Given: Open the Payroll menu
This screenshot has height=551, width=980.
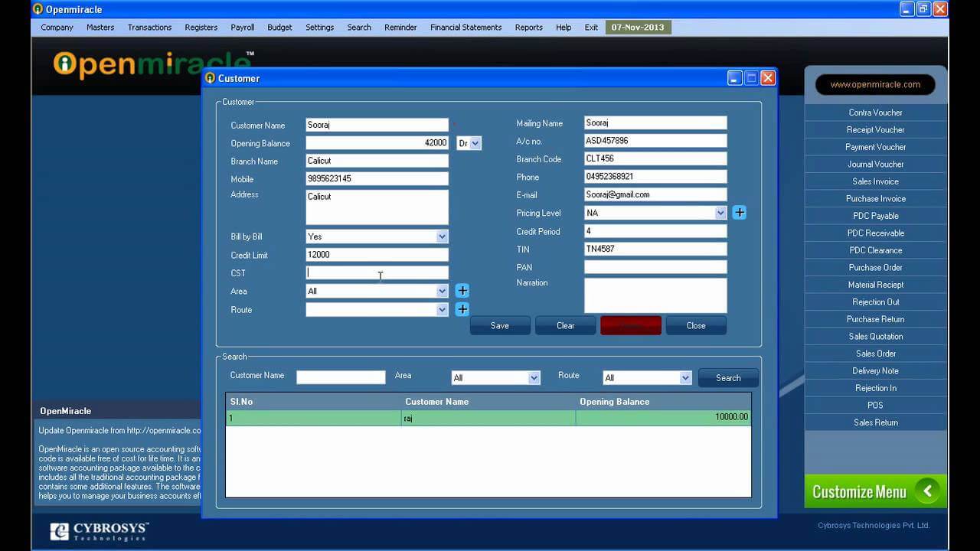Looking at the screenshot, I should (x=243, y=27).
